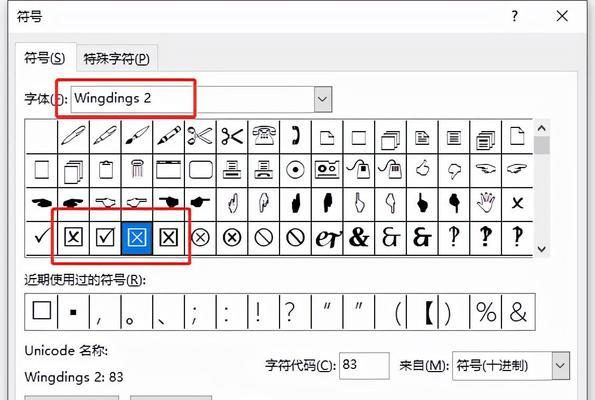Select the cassette tape symbol
This screenshot has height=400, width=595.
pos(327,170)
